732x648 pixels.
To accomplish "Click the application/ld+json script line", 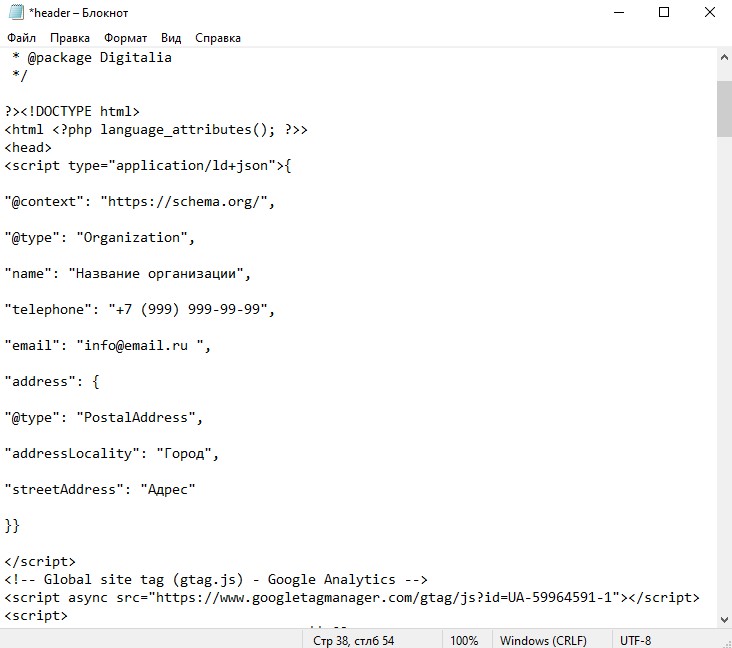I will tap(148, 166).
